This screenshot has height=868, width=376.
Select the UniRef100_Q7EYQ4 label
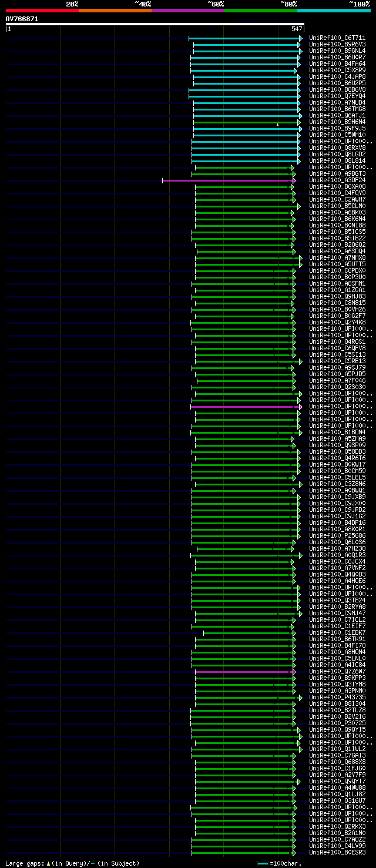tap(337, 96)
